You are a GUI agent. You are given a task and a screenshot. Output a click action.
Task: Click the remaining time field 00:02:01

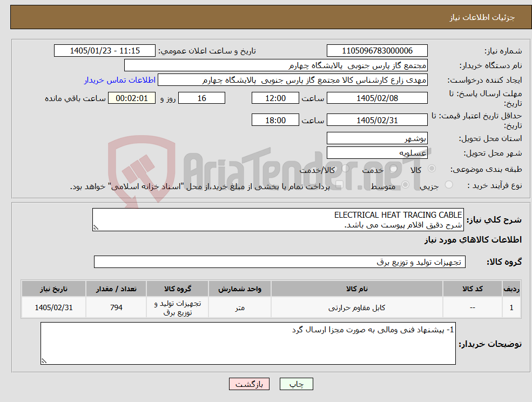coord(132,98)
